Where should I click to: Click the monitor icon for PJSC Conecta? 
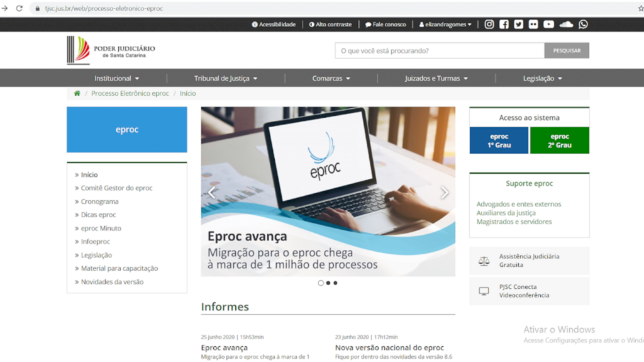[x=484, y=291]
